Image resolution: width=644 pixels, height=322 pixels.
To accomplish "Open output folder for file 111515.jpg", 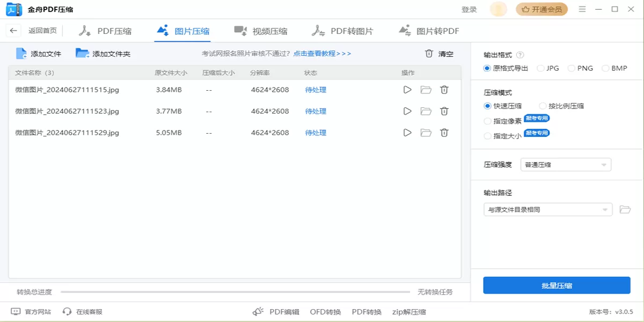I will [426, 90].
